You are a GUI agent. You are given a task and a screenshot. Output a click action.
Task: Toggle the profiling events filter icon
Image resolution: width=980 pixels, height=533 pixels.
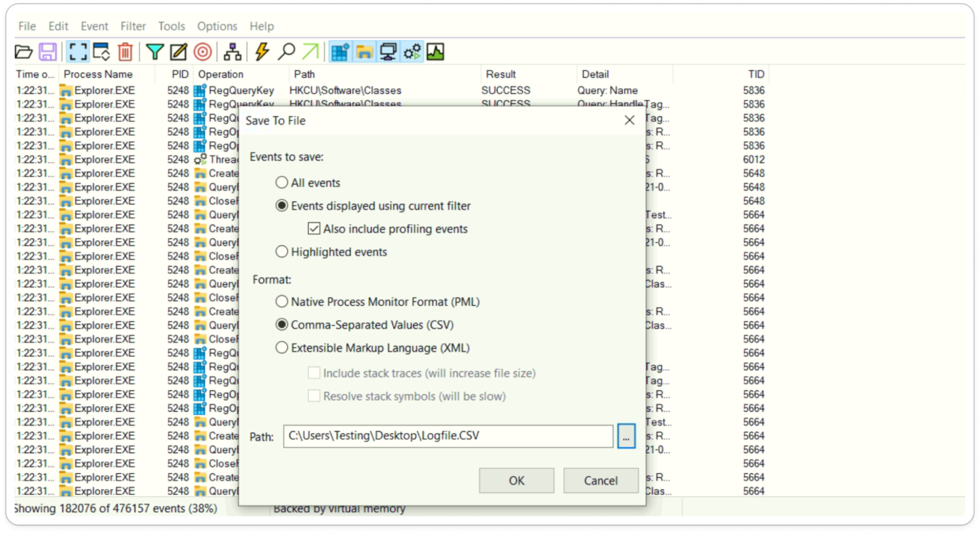click(434, 51)
